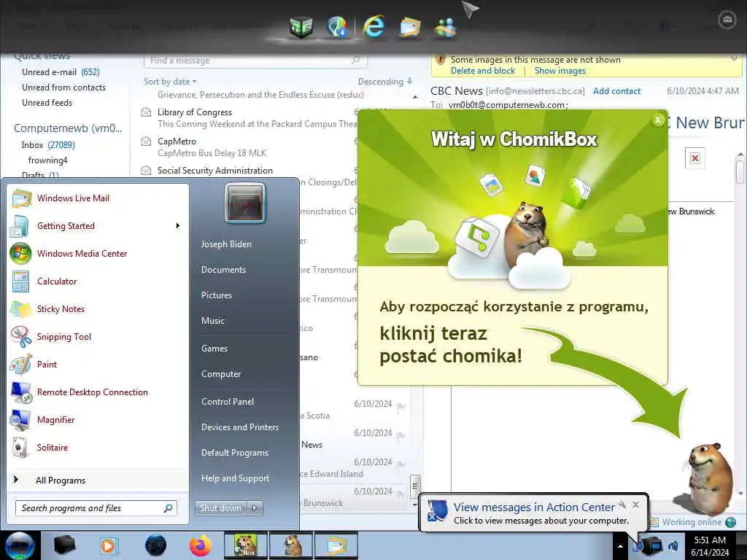This screenshot has width=747, height=560.
Task: Click the Messenger people icon in top dock
Action: pyautogui.click(x=445, y=27)
